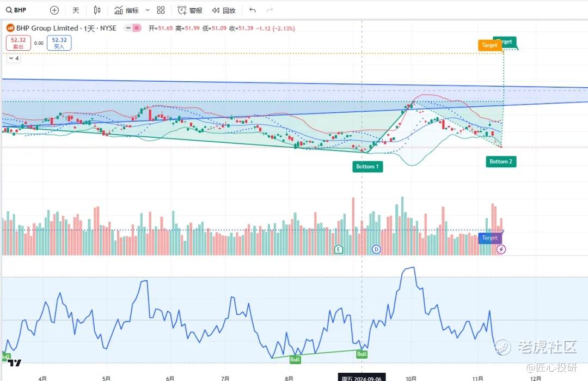Open the purple lightning event marker
Viewport: 588px width, 381px height.
501,249
